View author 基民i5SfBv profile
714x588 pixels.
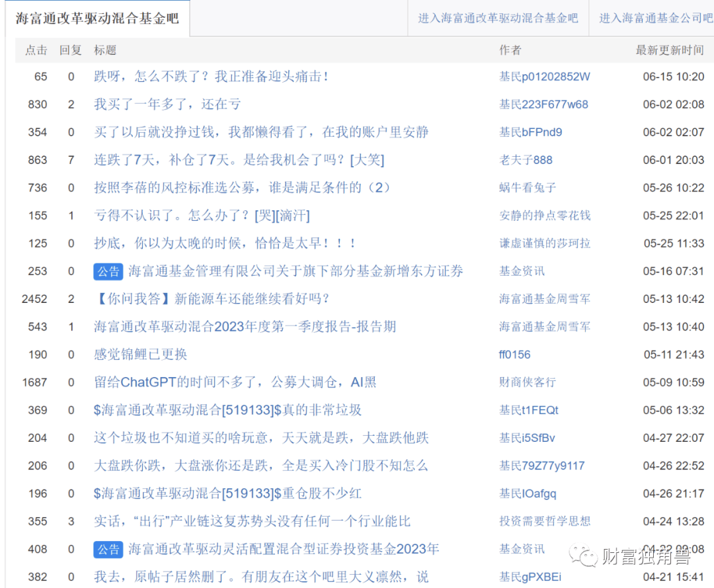(x=528, y=438)
